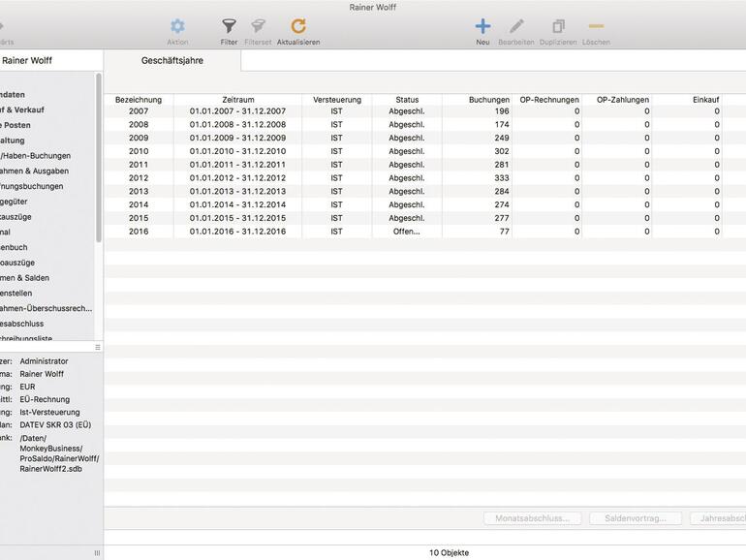Image resolution: width=746 pixels, height=560 pixels.
Task: Open the Filter funnel tool
Action: (x=229, y=27)
